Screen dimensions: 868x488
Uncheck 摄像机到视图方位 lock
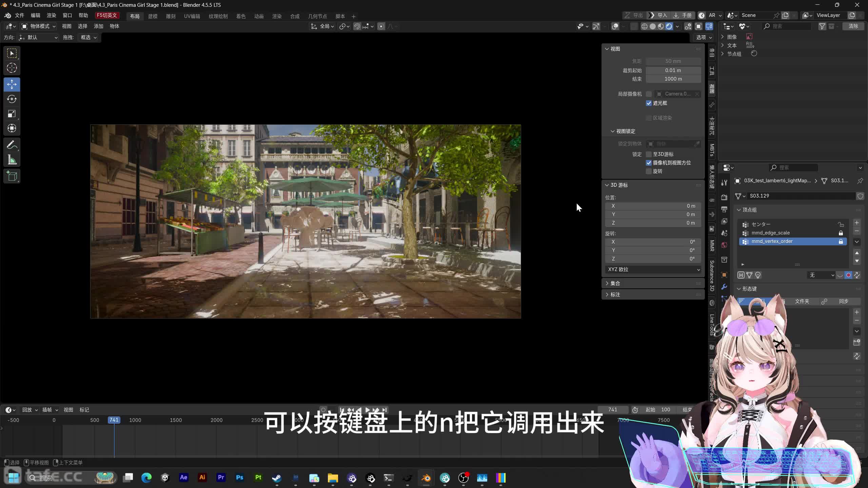pos(649,163)
